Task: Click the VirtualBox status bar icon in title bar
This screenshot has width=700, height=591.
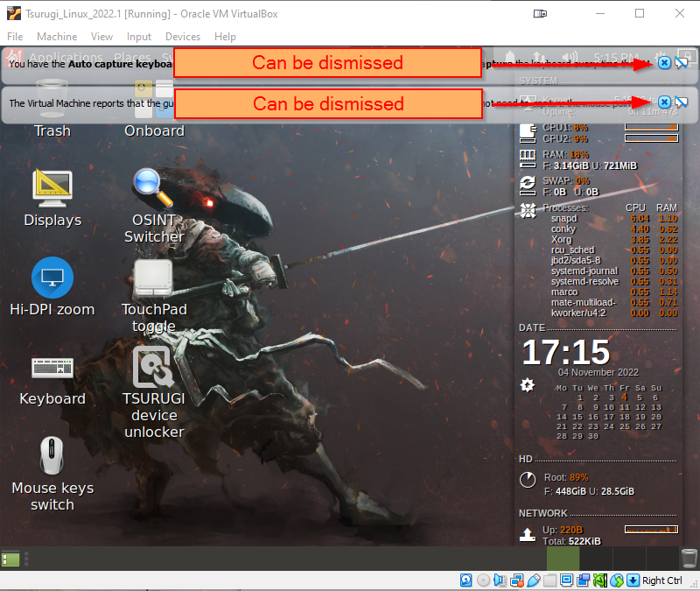Action: [540, 14]
